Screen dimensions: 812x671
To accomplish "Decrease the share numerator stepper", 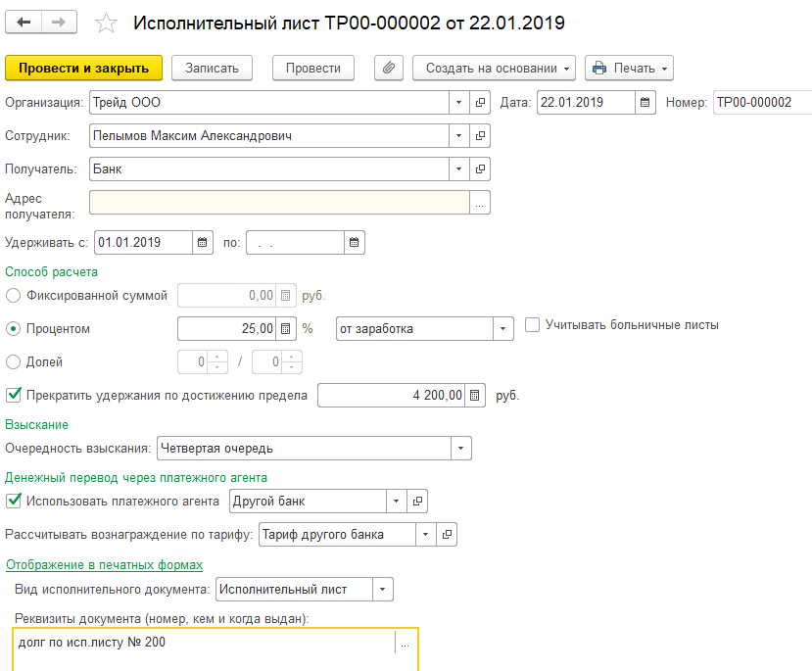I will (217, 367).
